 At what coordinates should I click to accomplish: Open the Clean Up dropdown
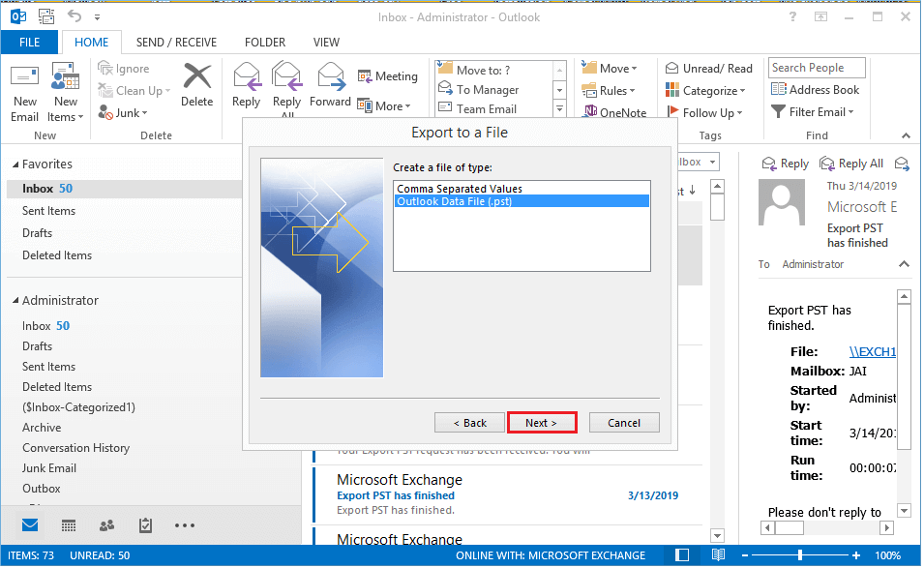pos(134,91)
